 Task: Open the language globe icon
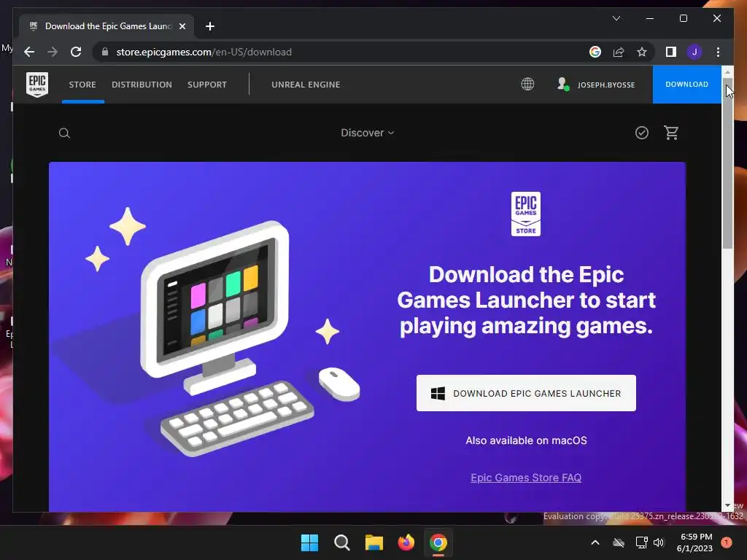point(527,85)
